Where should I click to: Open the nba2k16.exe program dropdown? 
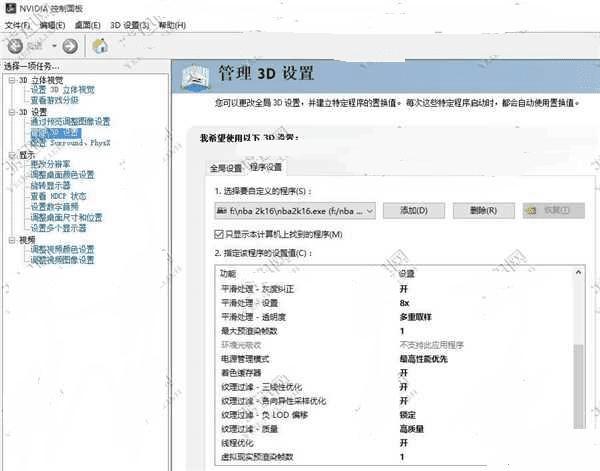[295, 211]
